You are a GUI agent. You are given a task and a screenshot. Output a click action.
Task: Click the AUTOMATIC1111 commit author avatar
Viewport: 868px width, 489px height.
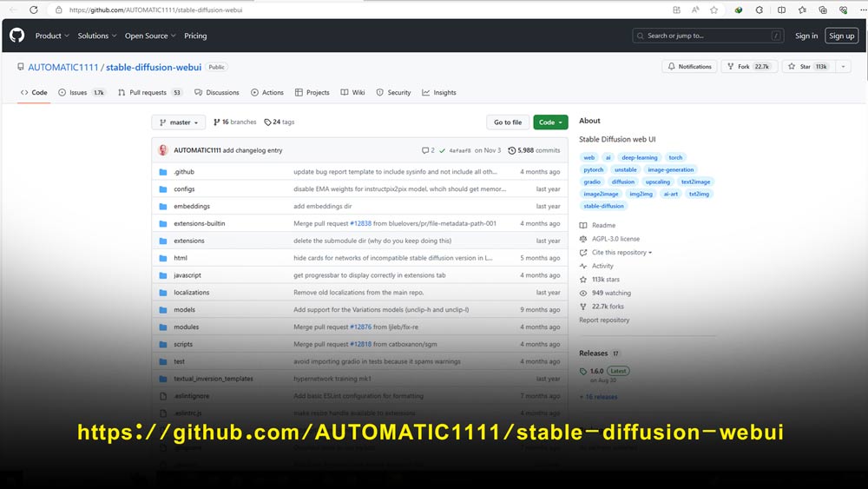click(163, 150)
